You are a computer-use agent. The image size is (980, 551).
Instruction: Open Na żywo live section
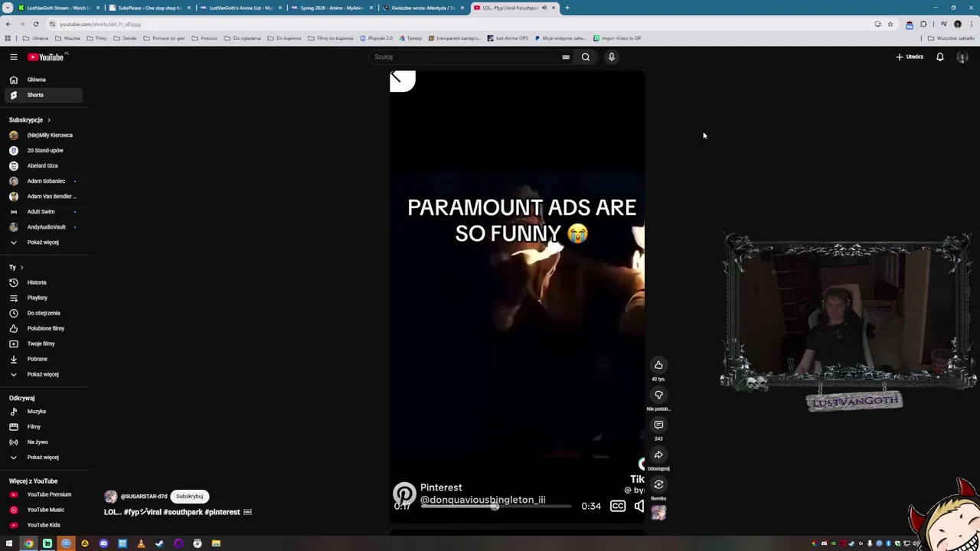pos(44,442)
